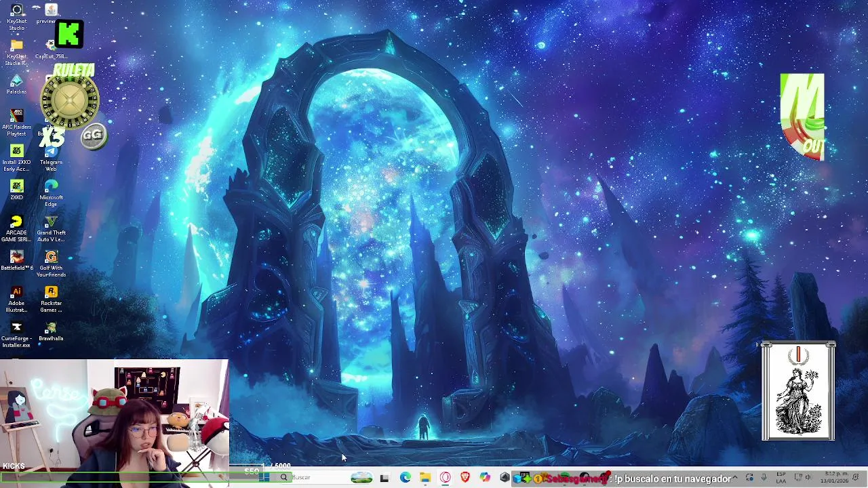868x488 pixels.
Task: Open the Windows Start menu
Action: [265, 478]
